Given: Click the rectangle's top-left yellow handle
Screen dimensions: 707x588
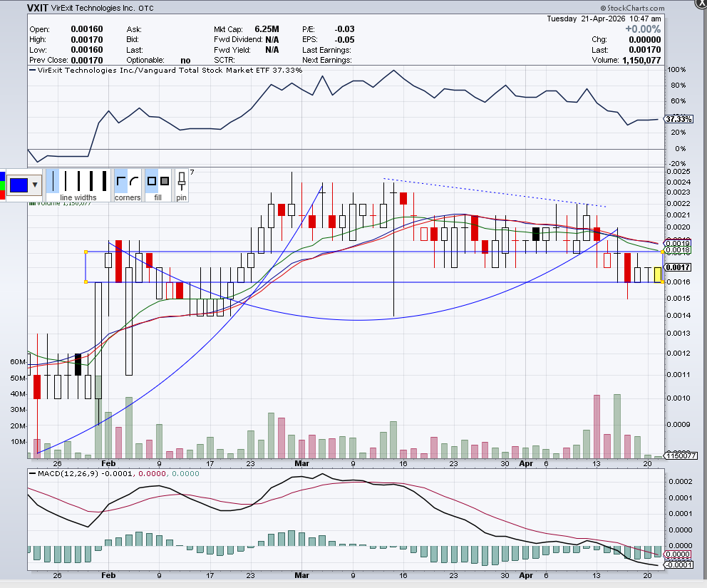Looking at the screenshot, I should pyautogui.click(x=86, y=252).
